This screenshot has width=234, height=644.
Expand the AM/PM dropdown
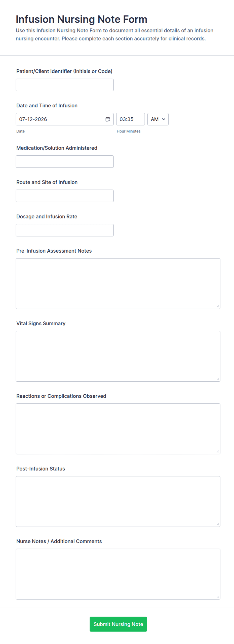158,119
